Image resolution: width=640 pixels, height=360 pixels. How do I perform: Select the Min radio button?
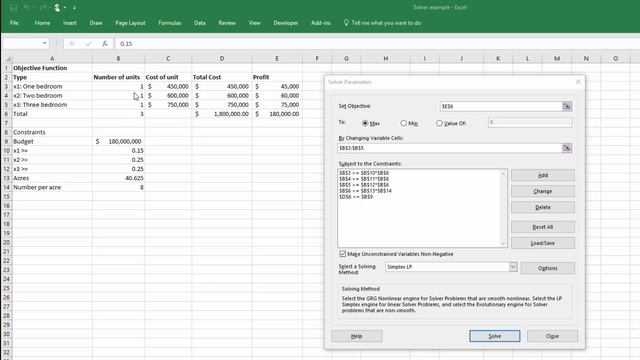[403, 123]
